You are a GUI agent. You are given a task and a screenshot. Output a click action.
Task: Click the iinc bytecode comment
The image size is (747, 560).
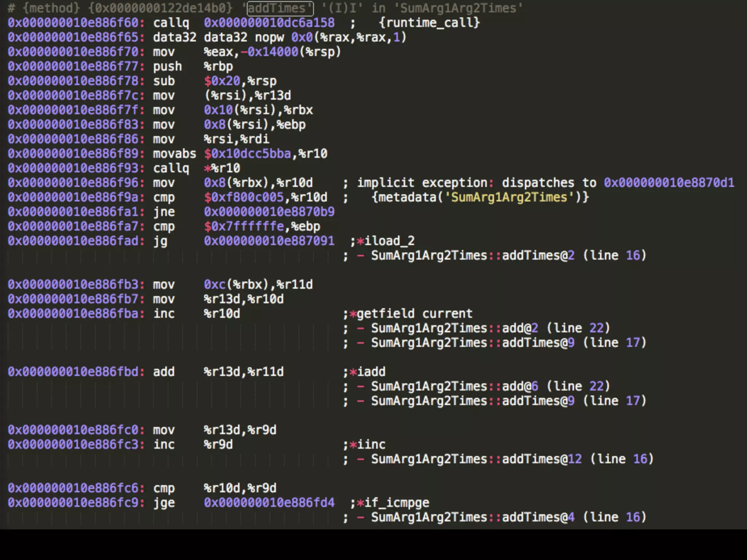pos(371,444)
